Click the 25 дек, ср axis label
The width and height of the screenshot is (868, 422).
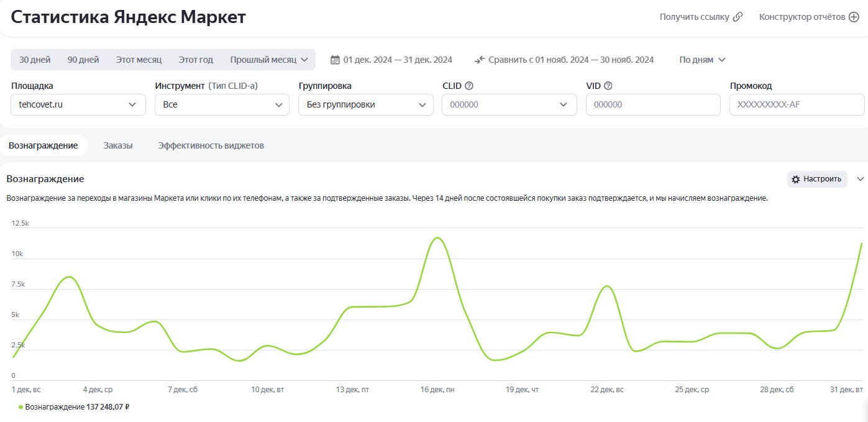pyautogui.click(x=692, y=390)
